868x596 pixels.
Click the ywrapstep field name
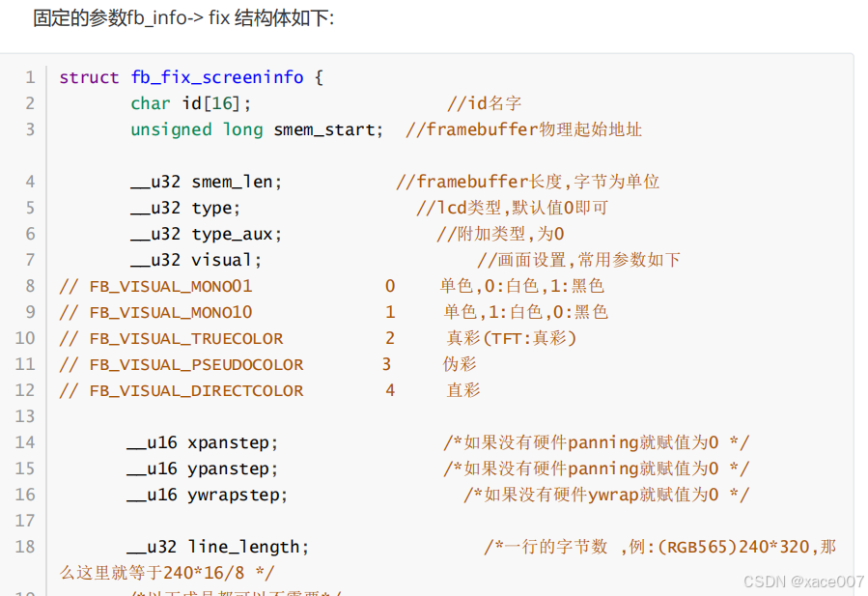[x=238, y=495]
